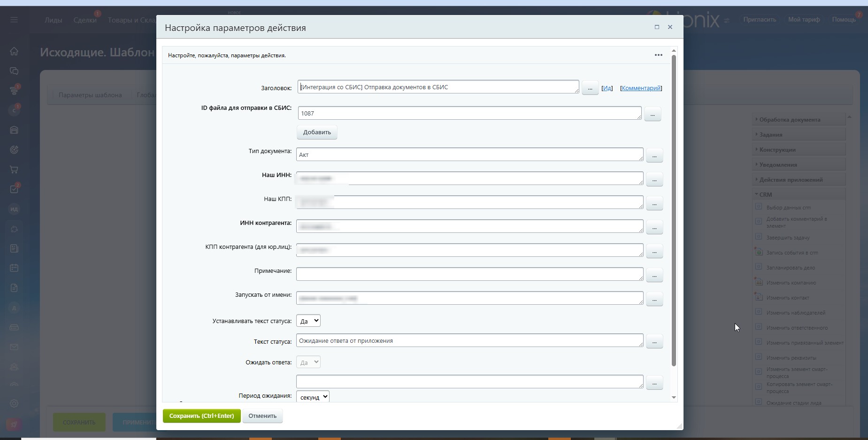Open the three-dot options menu in dialog

[658, 55]
